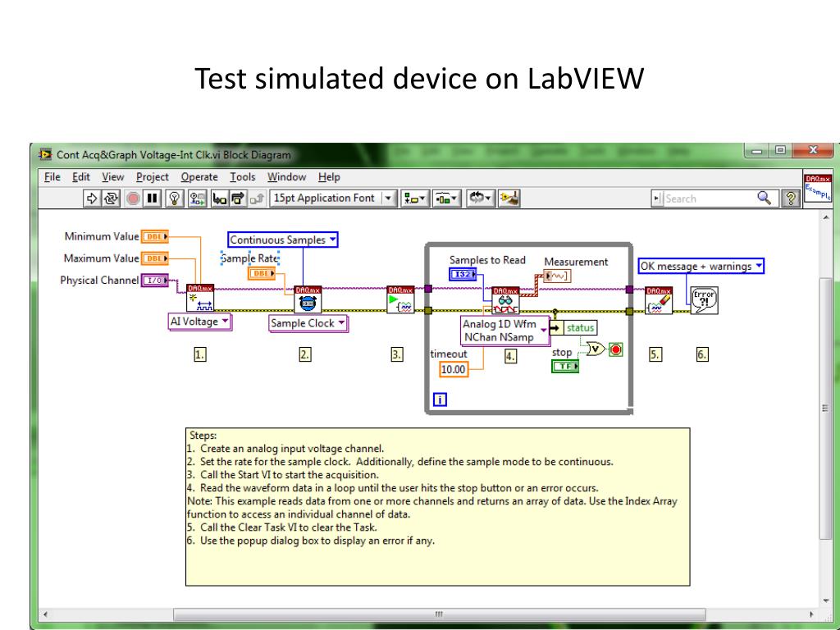Select the loop iteration terminal i
This screenshot has height=630, width=840.
[440, 399]
